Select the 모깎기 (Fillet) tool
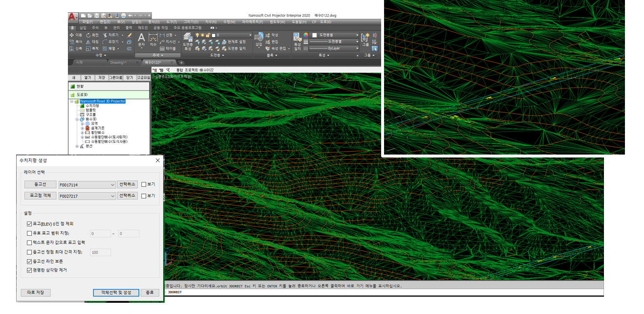 [x=111, y=42]
